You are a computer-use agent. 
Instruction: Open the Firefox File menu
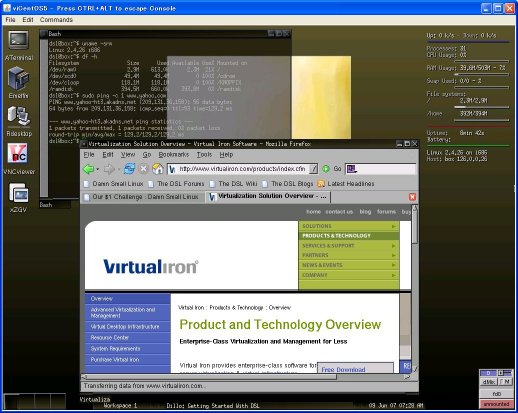(x=89, y=155)
